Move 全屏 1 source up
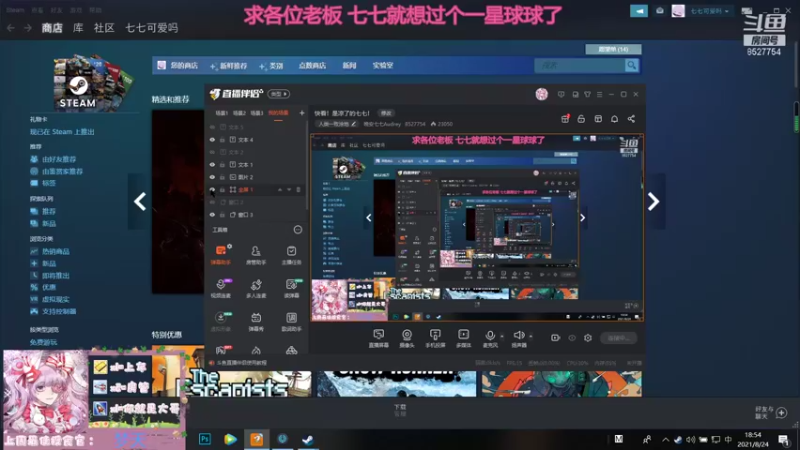The image size is (800, 450). pos(280,190)
